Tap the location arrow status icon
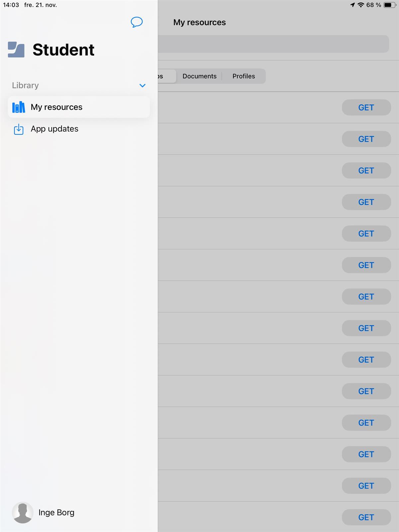 click(x=352, y=5)
